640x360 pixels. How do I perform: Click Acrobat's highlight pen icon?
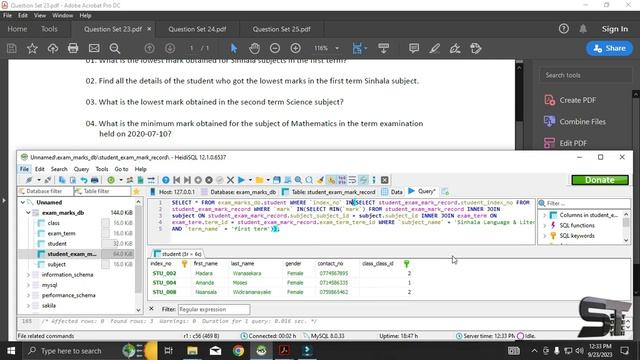[x=434, y=49]
